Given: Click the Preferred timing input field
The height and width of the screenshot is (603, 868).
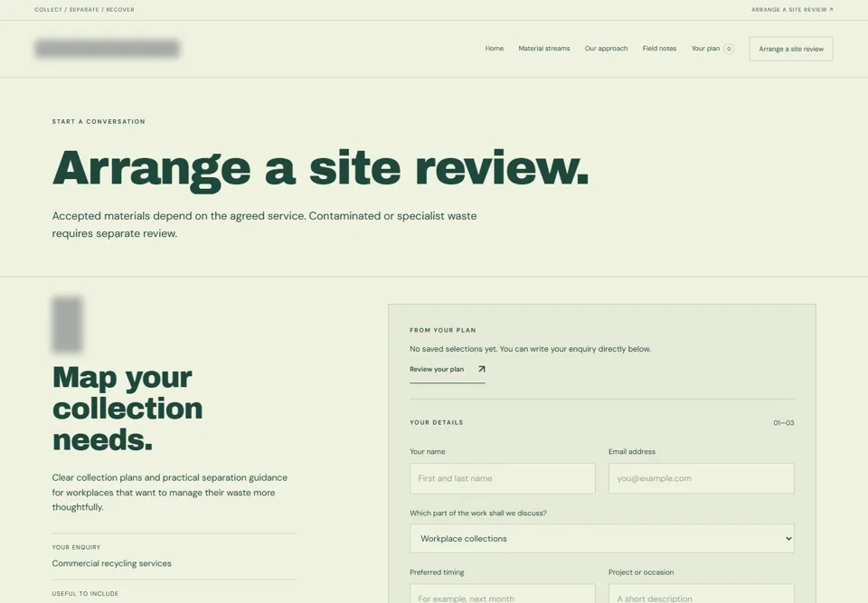Looking at the screenshot, I should 502,594.
